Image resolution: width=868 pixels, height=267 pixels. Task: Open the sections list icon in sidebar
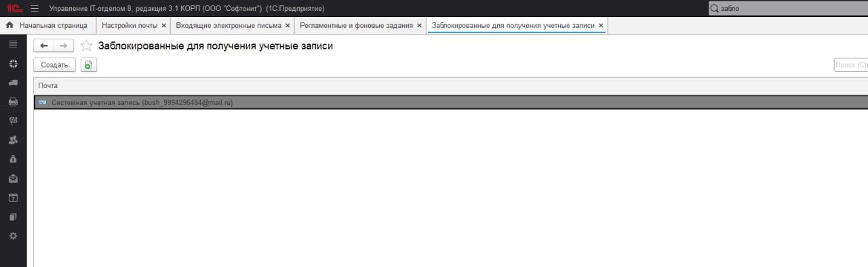coord(13,44)
